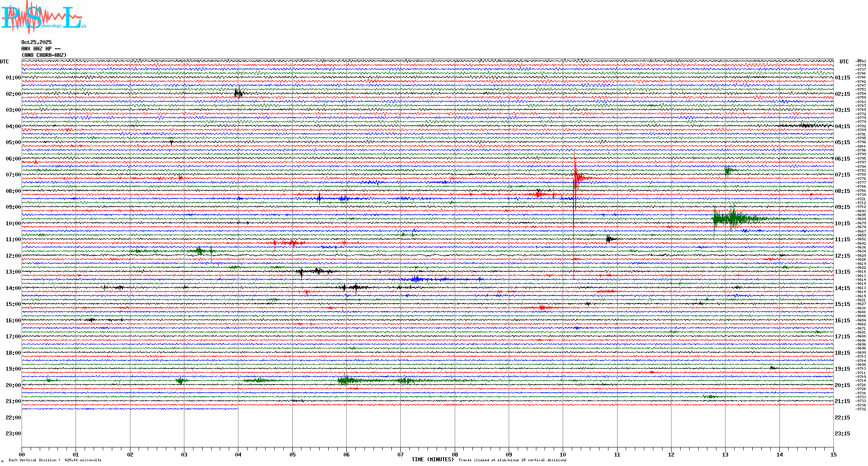Viewport: 868px width, 466px height.
Task: Click the right UTC axis label
Action: click(x=844, y=62)
